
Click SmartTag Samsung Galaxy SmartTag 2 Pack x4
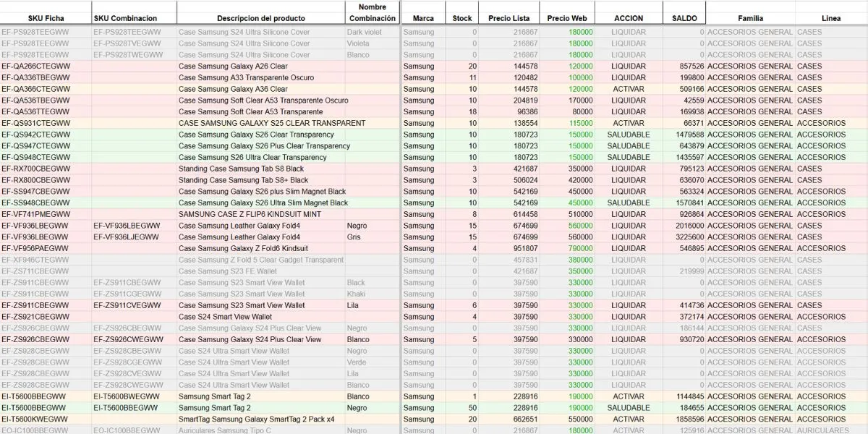(256, 420)
